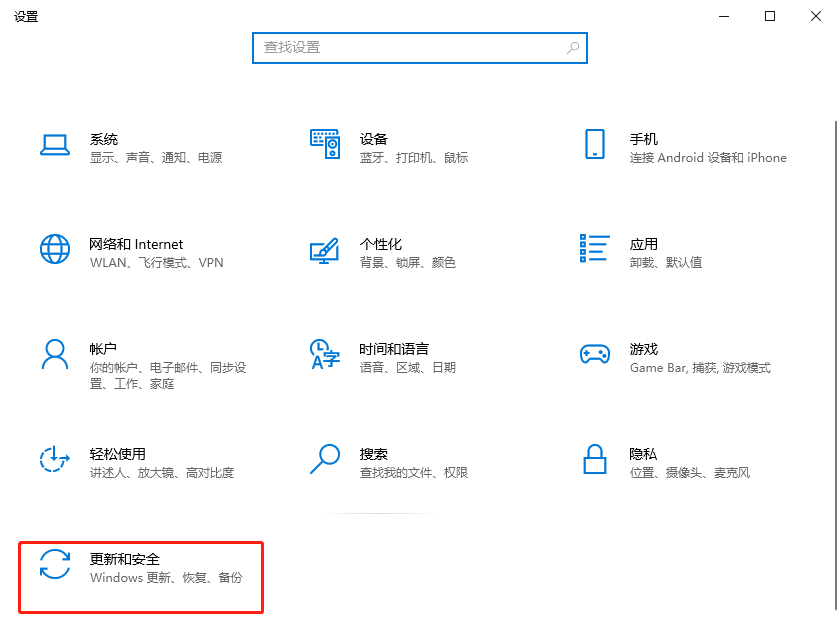Select the 网络和 Internet globe icon

tap(54, 249)
